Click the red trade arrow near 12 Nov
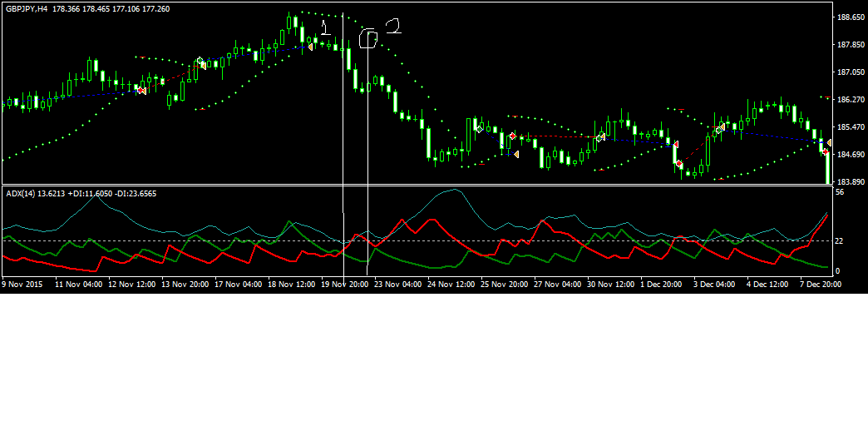This screenshot has width=868, height=431. pos(141,90)
